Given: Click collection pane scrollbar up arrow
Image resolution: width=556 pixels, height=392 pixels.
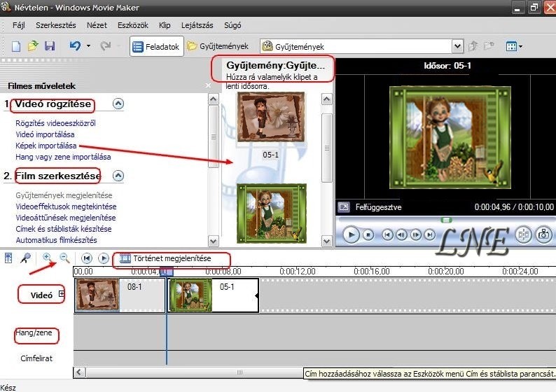Looking at the screenshot, I should (x=326, y=99).
